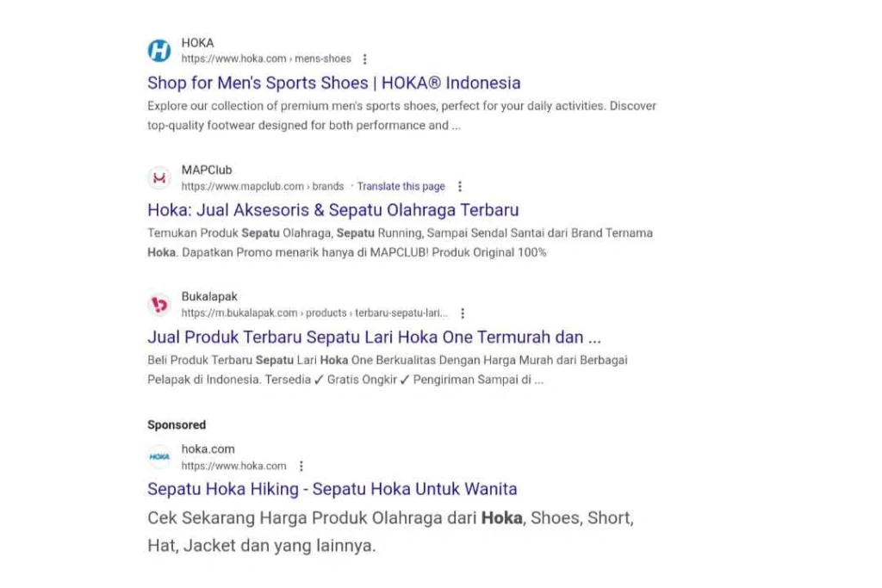Image resolution: width=882 pixels, height=588 pixels.
Task: Click the HOKA site name text
Action: [197, 43]
